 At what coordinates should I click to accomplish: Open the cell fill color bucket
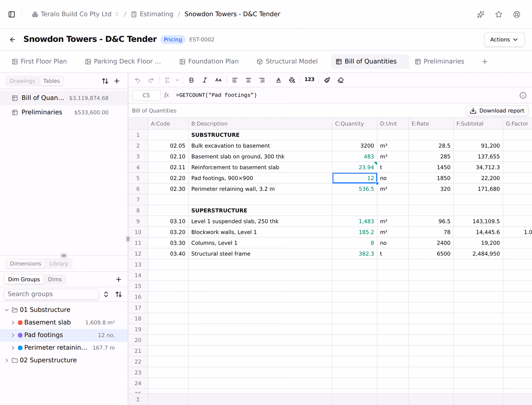click(x=292, y=80)
